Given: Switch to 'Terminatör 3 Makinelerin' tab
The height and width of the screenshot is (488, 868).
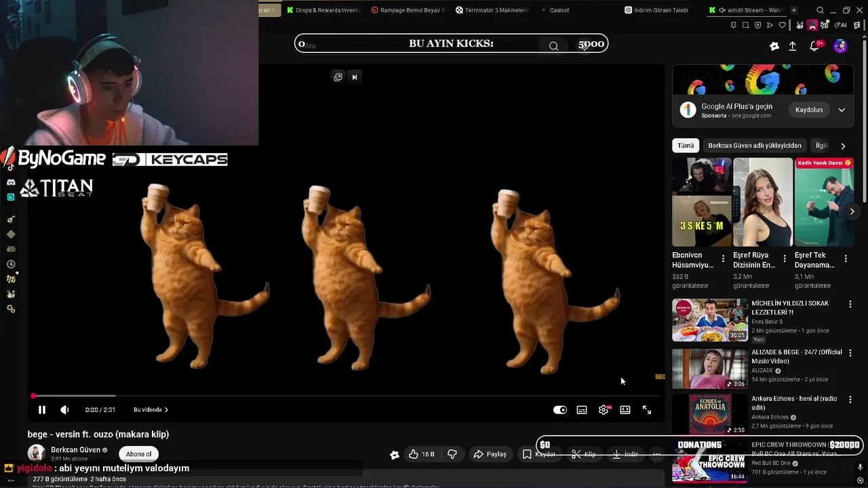Looking at the screenshot, I should [493, 10].
